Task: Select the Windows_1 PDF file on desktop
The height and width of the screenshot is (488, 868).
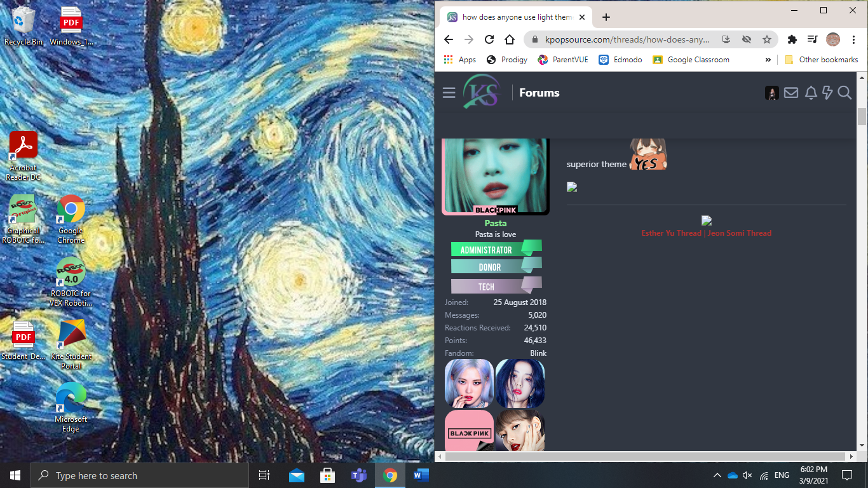Action: coord(71,26)
